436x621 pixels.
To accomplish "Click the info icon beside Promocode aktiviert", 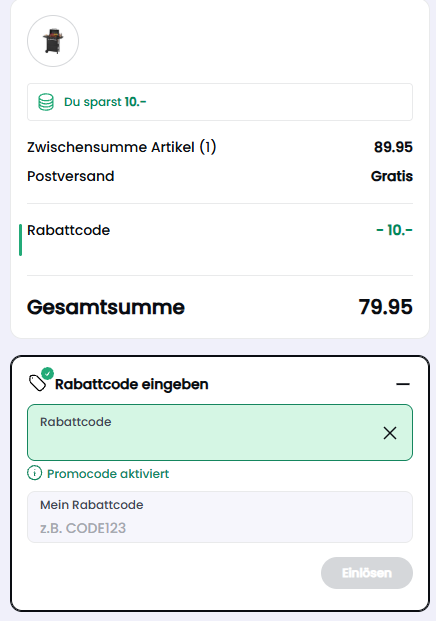I will tap(34, 473).
